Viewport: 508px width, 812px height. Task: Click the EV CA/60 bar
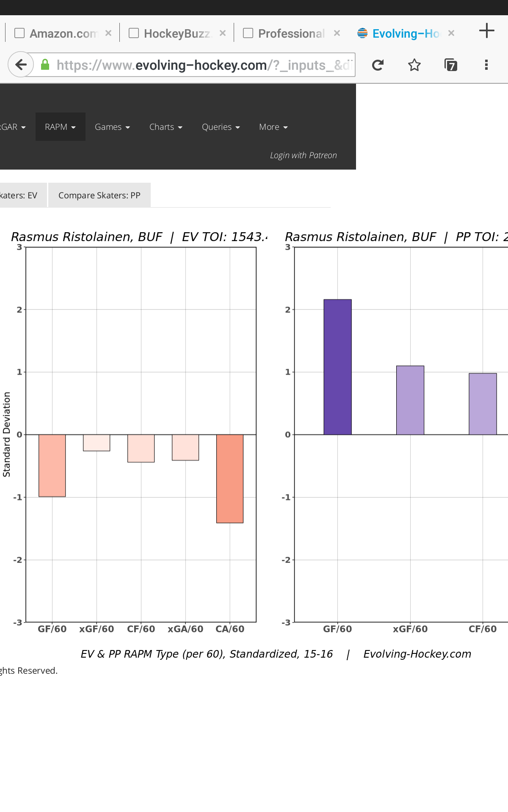click(x=230, y=479)
